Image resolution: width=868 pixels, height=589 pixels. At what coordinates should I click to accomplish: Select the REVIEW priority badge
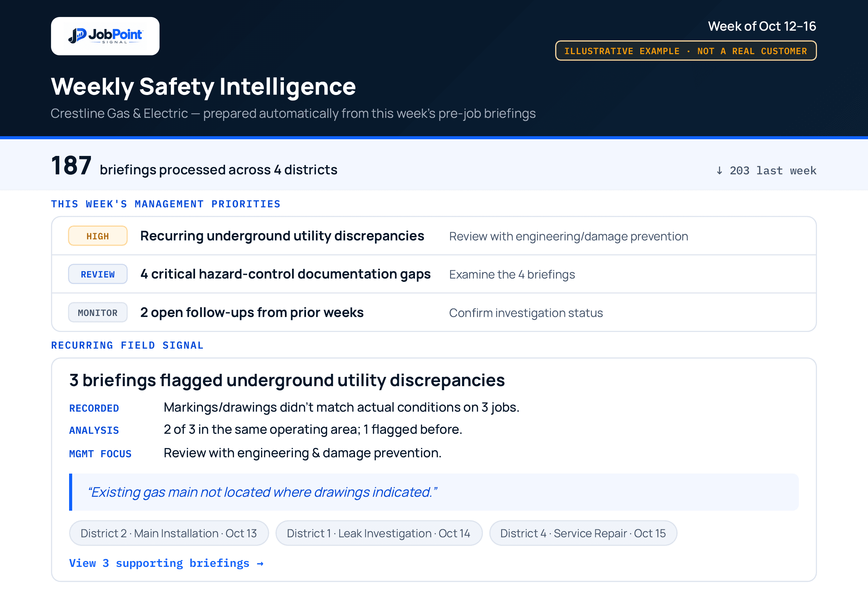pyautogui.click(x=97, y=274)
